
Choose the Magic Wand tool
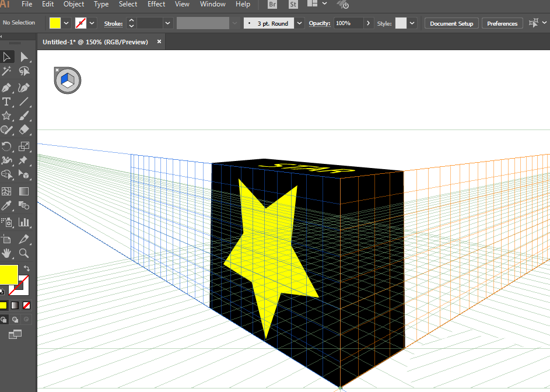click(x=7, y=71)
